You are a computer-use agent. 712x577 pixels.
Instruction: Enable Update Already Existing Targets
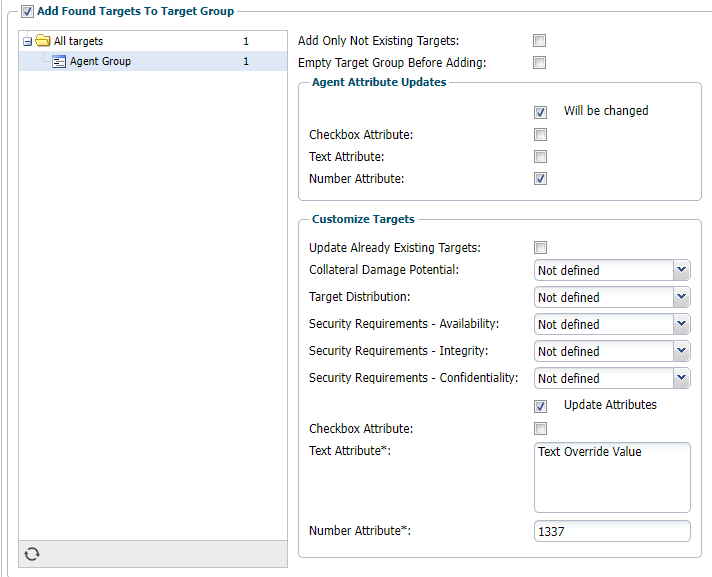(540, 247)
